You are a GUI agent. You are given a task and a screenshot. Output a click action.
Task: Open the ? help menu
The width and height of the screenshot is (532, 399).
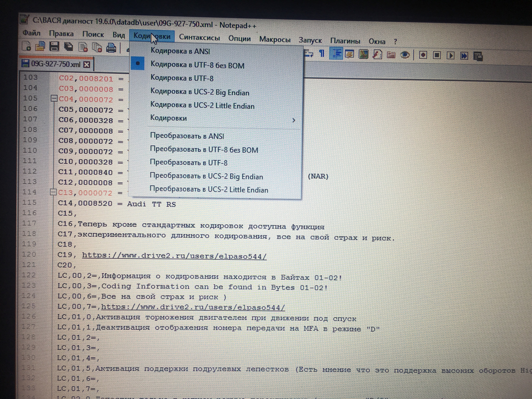click(x=395, y=42)
